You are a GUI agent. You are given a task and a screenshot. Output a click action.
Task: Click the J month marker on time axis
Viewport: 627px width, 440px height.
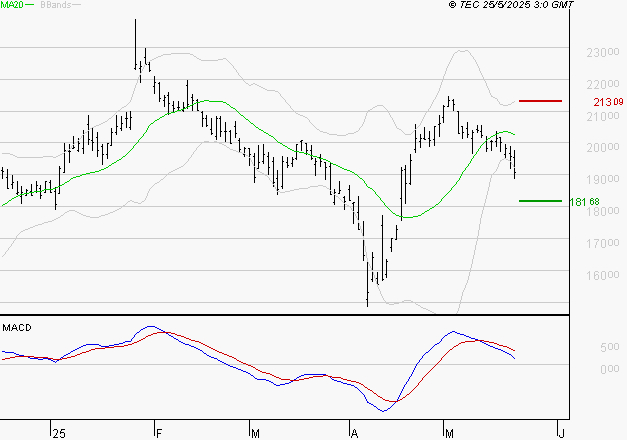click(562, 434)
